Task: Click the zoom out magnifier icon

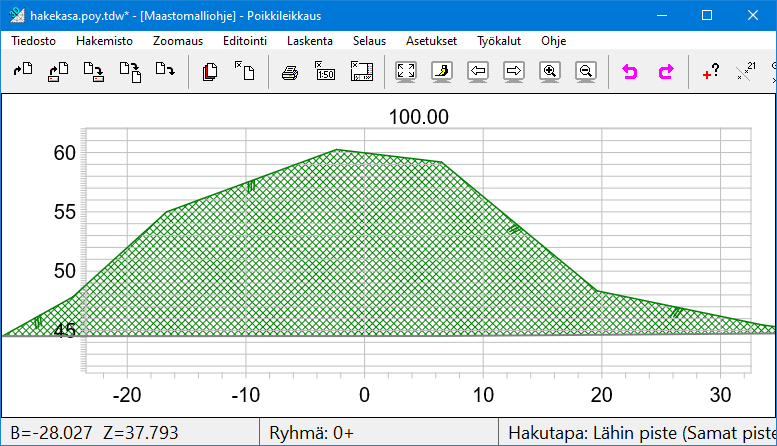Action: pos(586,72)
